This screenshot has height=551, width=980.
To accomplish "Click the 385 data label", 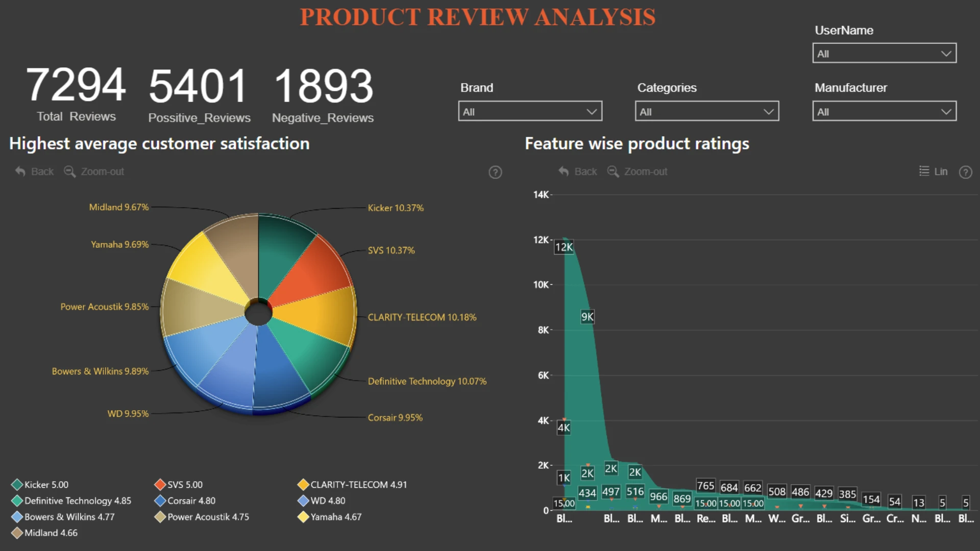I will tap(847, 494).
